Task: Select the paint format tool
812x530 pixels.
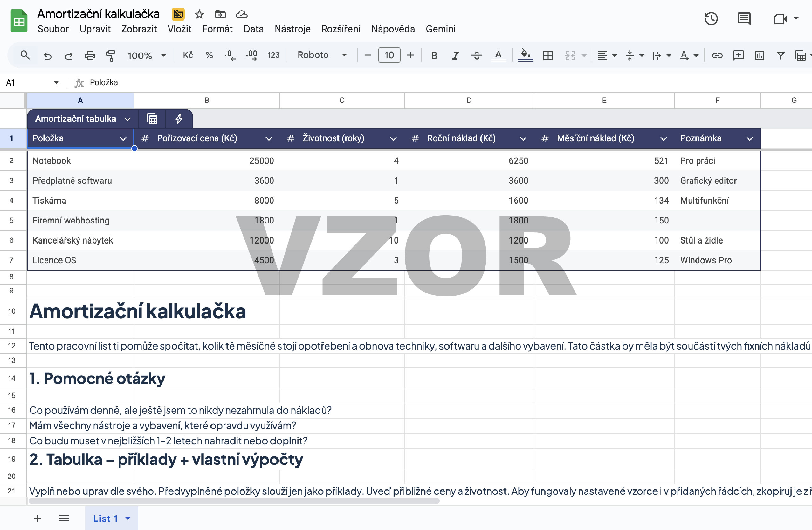Action: click(x=110, y=55)
